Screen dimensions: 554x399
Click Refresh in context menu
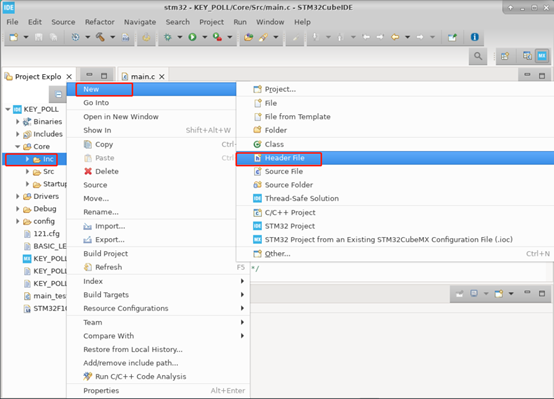tap(158, 267)
